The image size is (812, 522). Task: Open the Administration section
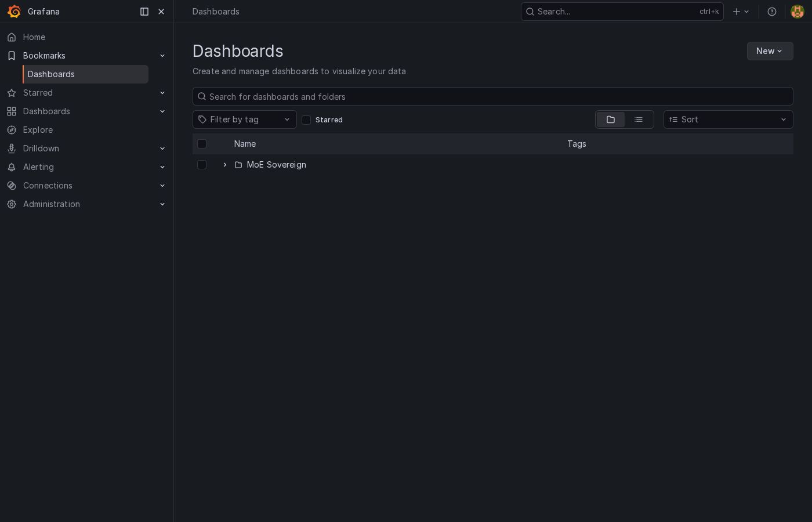click(x=51, y=204)
